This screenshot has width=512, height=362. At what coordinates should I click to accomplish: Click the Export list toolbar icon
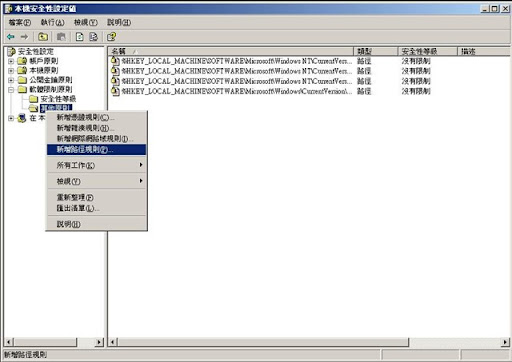[94, 37]
